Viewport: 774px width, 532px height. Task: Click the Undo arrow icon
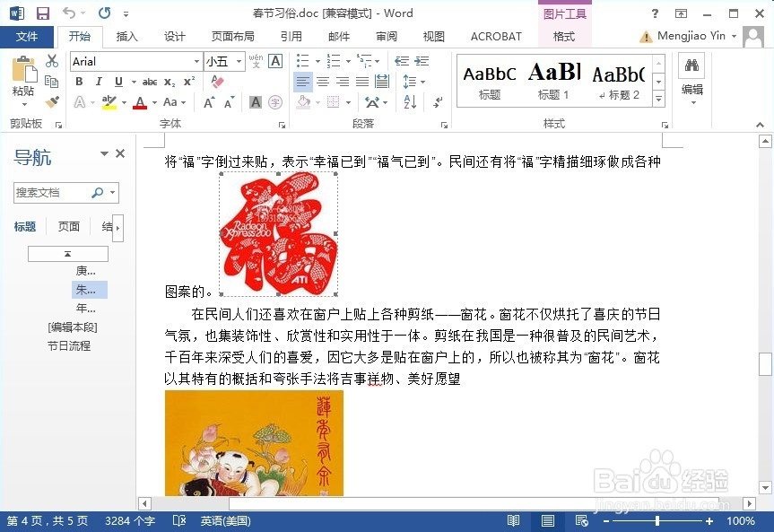click(69, 13)
